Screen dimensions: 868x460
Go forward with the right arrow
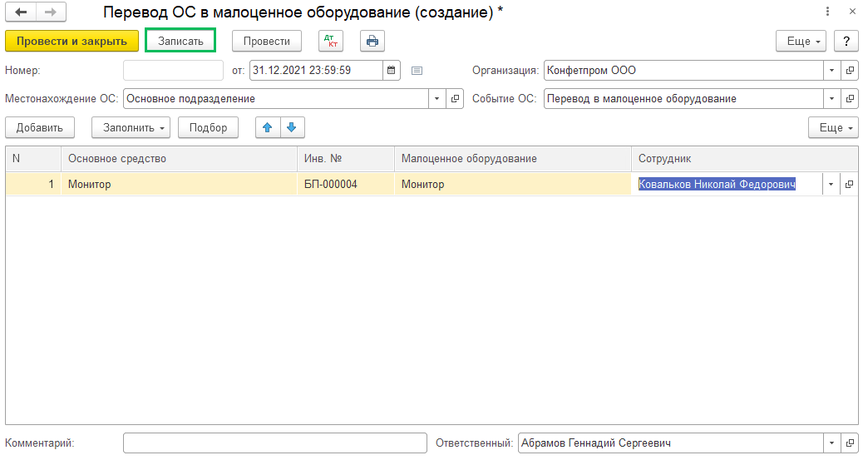51,12
